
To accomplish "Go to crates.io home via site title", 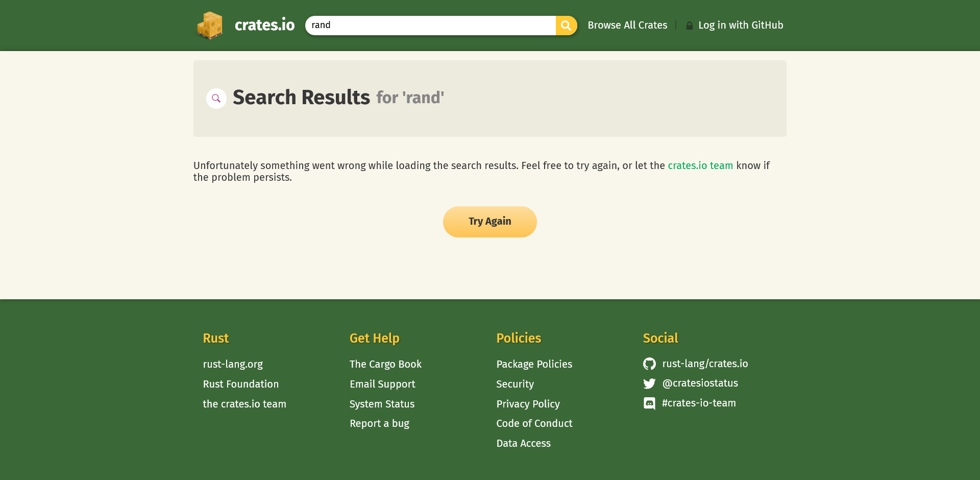I will [264, 25].
